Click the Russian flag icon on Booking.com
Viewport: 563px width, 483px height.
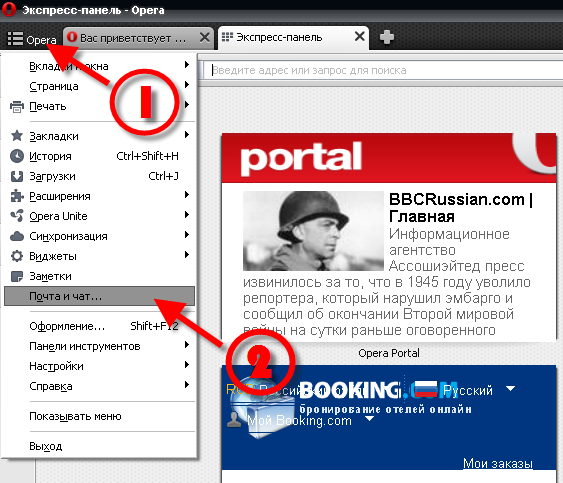(x=426, y=390)
